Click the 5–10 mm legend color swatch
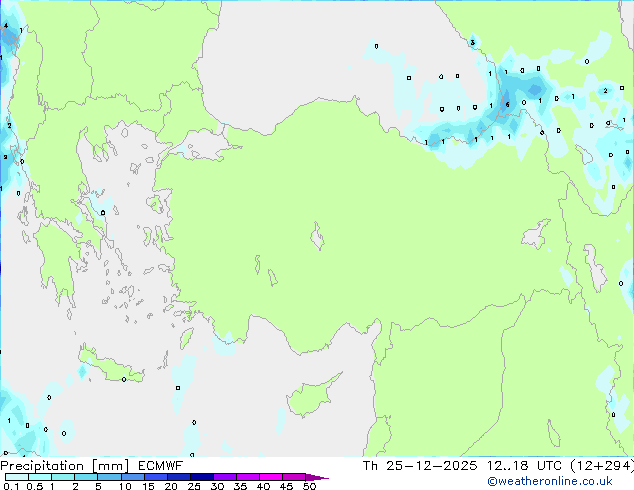 [x=109, y=477]
